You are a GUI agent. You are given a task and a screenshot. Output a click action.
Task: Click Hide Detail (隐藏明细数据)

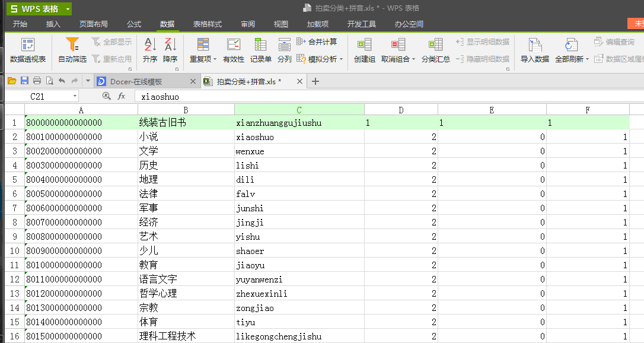483,59
